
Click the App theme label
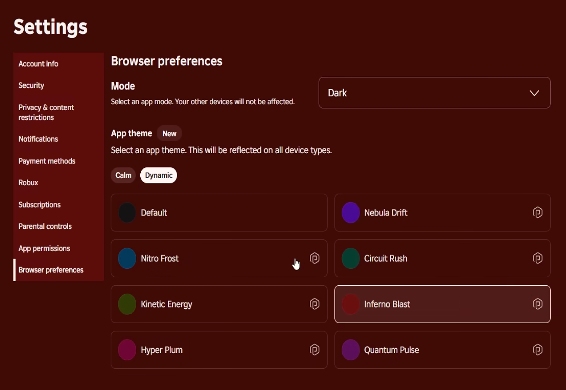tap(131, 133)
